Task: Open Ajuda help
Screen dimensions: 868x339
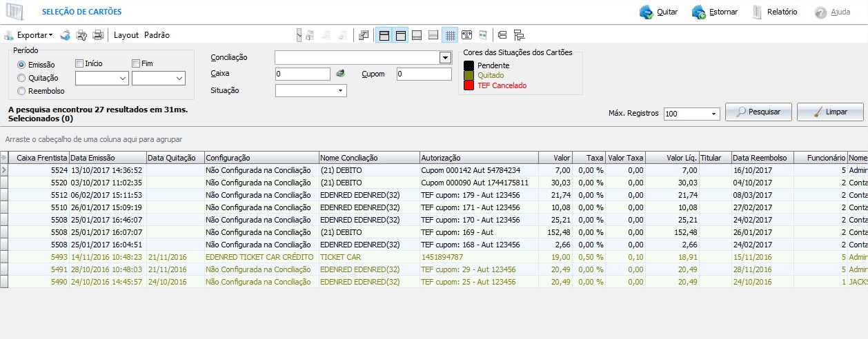Action: 833,12
